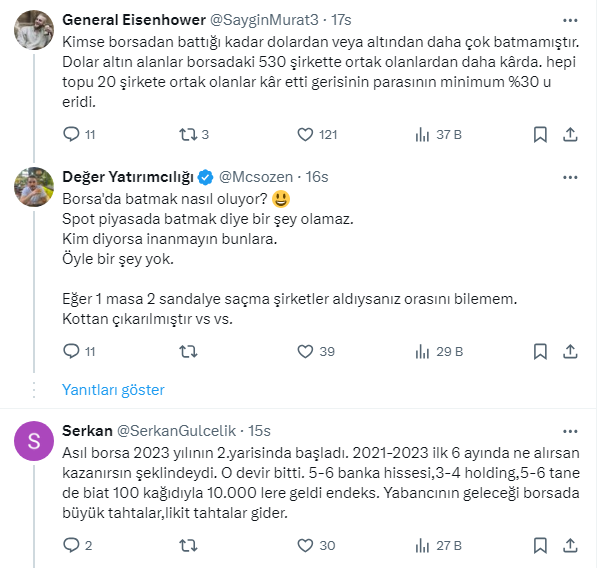Like Serkan's tweet
Screen dimensions: 600x568
[308, 545]
